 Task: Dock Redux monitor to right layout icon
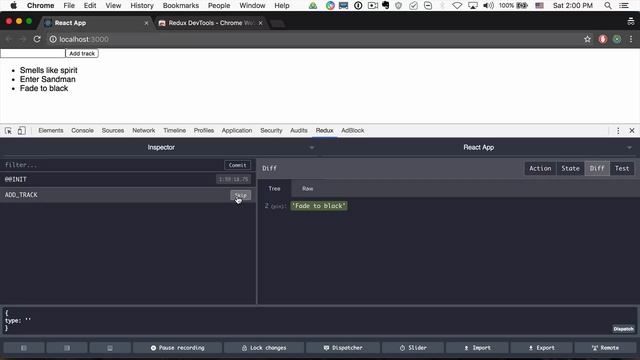click(67, 348)
